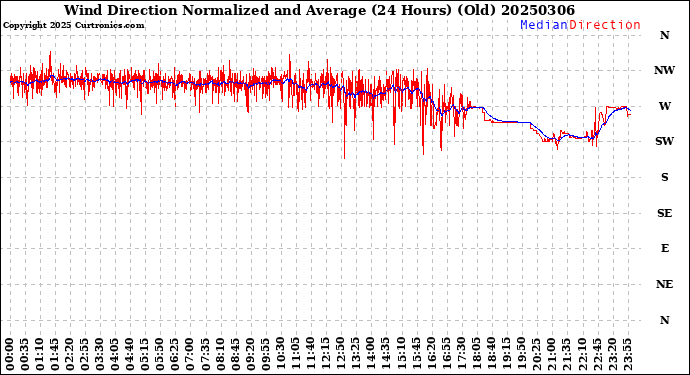Click the 08:45 time label
The width and height of the screenshot is (690, 375).
point(235,354)
